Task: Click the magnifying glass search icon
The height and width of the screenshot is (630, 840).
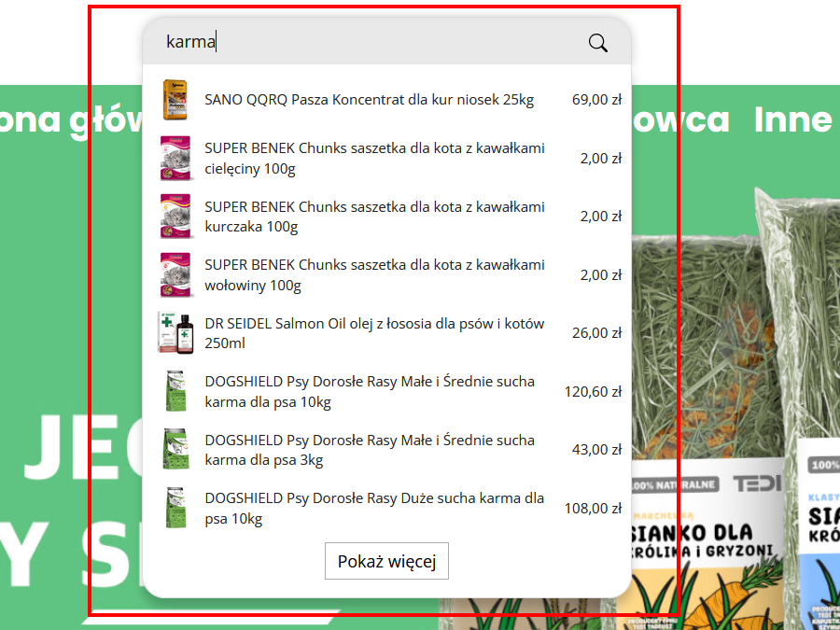Action: point(598,42)
